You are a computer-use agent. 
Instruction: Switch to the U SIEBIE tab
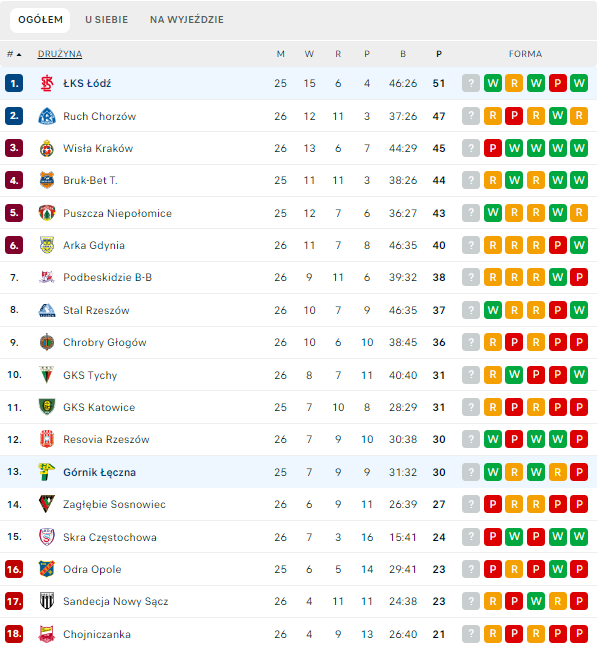click(x=107, y=20)
